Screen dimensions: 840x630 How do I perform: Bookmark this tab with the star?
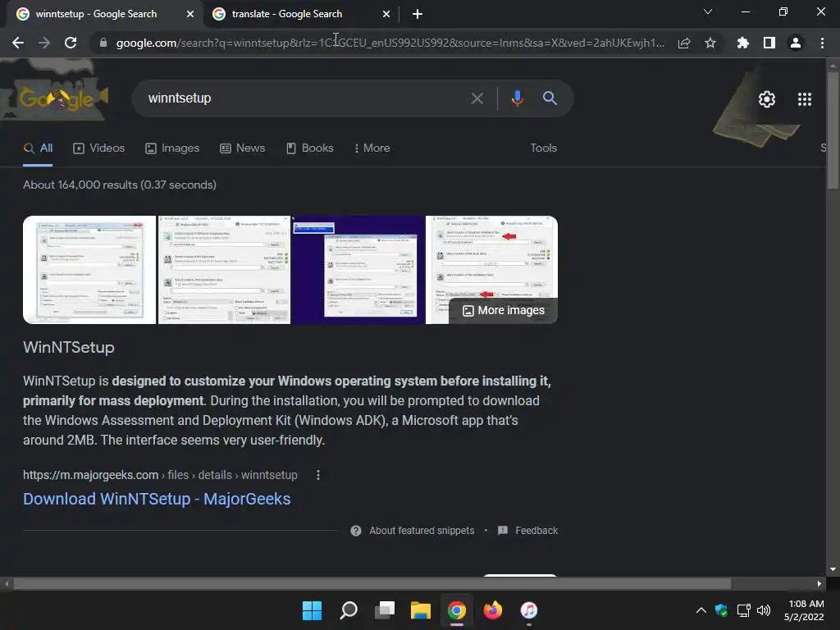710,43
